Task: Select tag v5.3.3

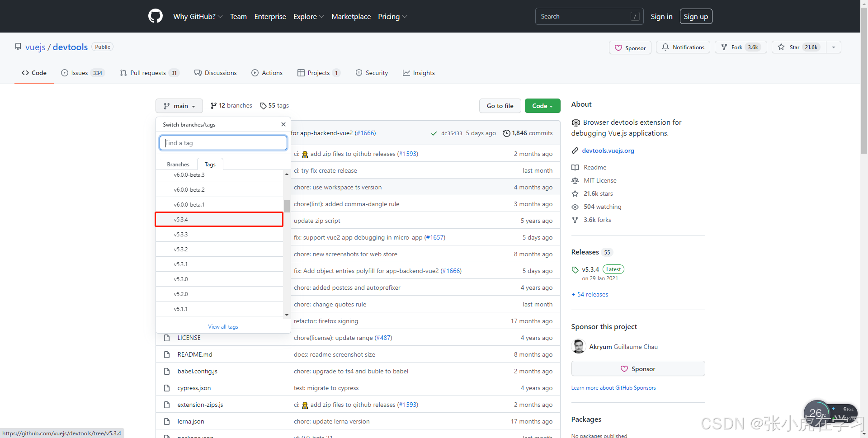Action: (x=220, y=234)
